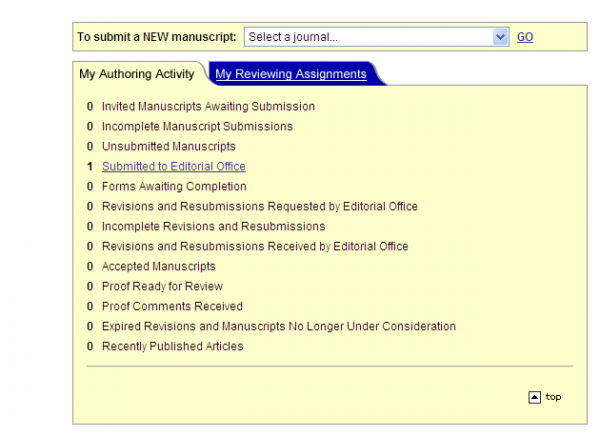Click 'Incomplete Revisions and Resubmissions' entry
The image size is (600, 436).
coord(214,226)
